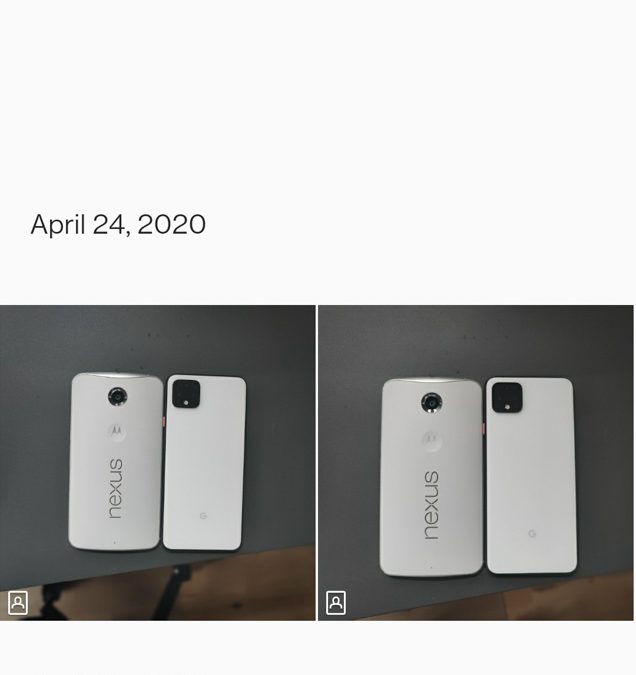This screenshot has width=636, height=675.
Task: Click orange power button on right photo's Pixel
Action: (x=484, y=428)
